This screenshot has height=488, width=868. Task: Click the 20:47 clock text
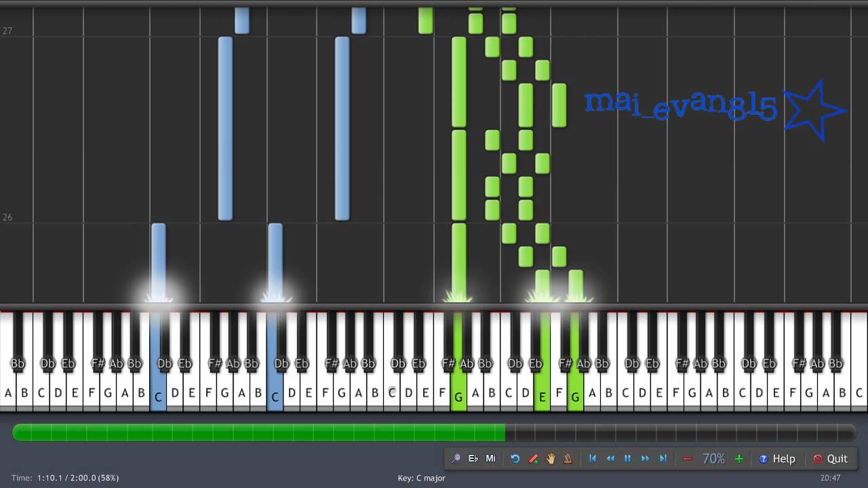[830, 478]
